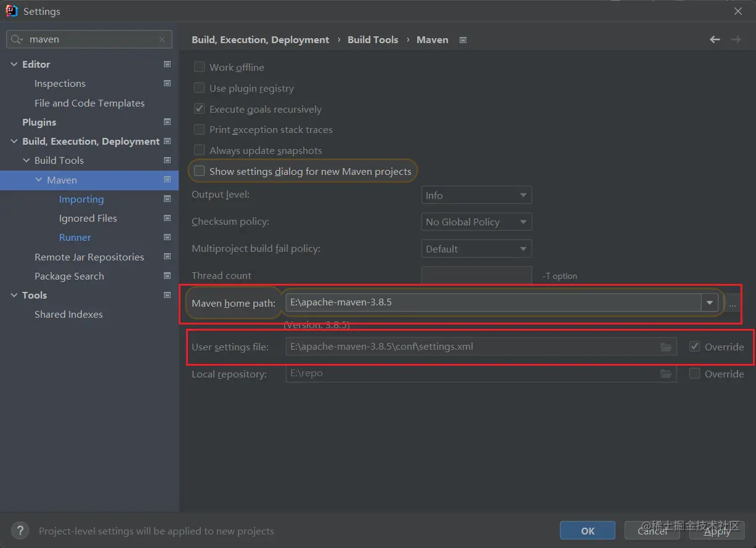Open Ignored Files under Maven

tap(88, 218)
